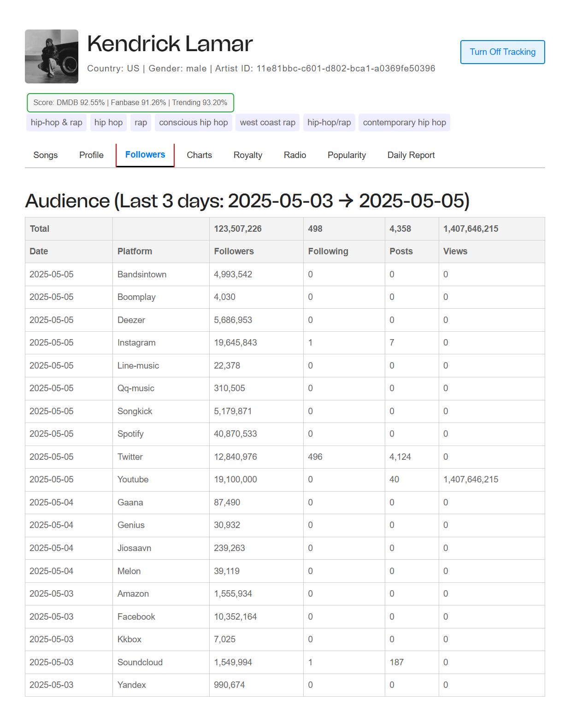Click the Audience Last 3 days heading
Viewport: 588px width, 710px height.
tap(247, 201)
